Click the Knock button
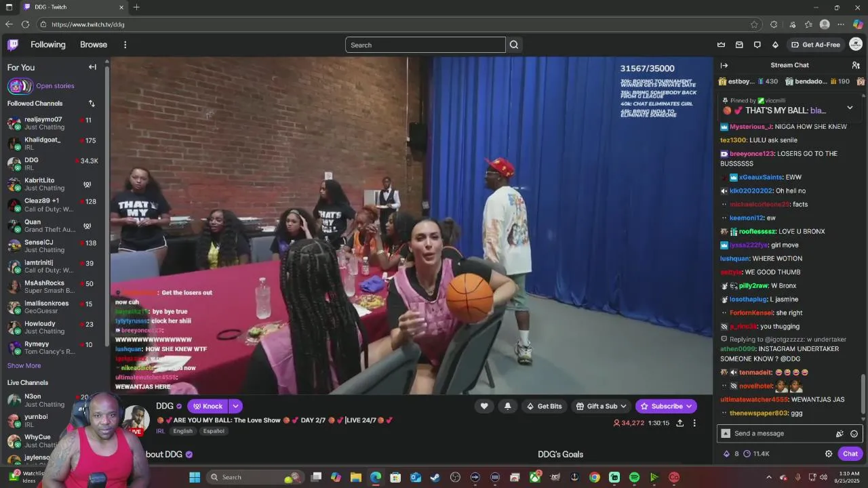The height and width of the screenshot is (488, 868). pos(208,406)
